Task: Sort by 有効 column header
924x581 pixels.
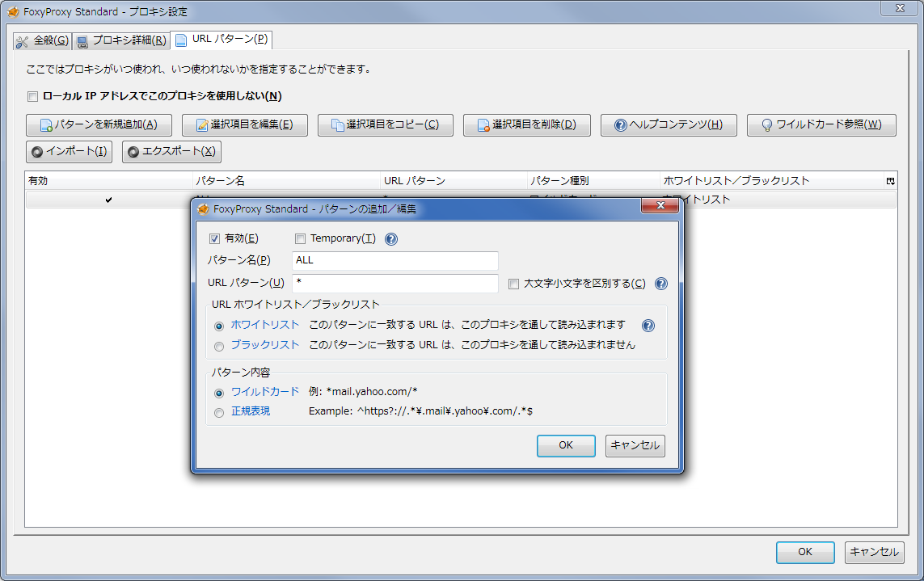Action: point(108,181)
